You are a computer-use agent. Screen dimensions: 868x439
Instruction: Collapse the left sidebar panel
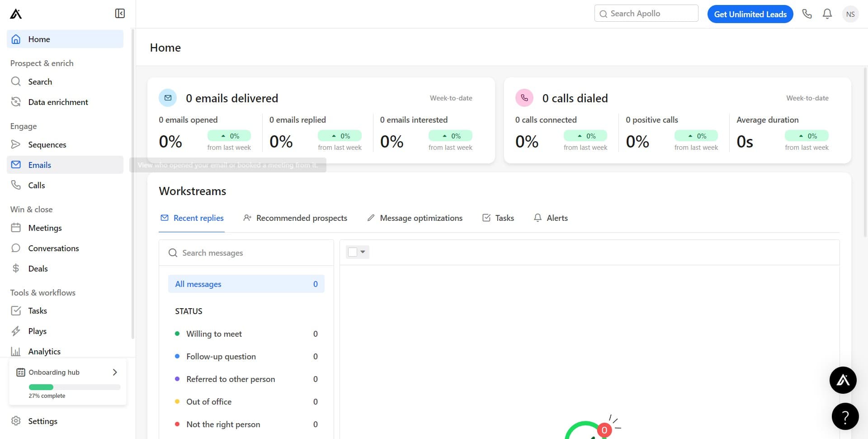tap(120, 14)
